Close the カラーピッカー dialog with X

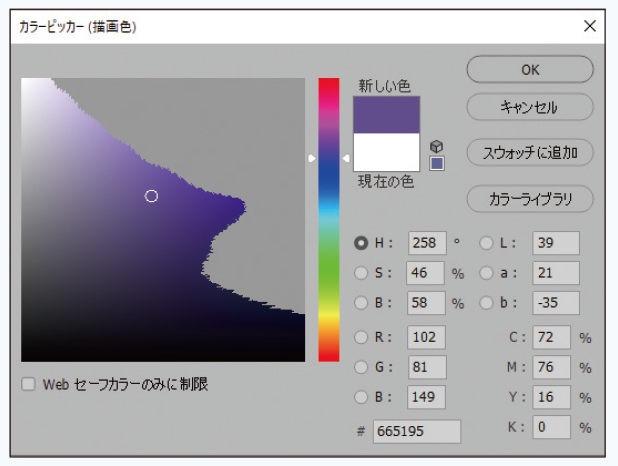[596, 26]
